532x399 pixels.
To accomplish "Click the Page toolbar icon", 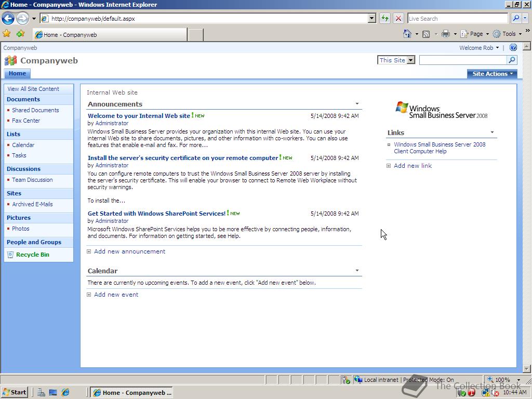I will click(464, 34).
